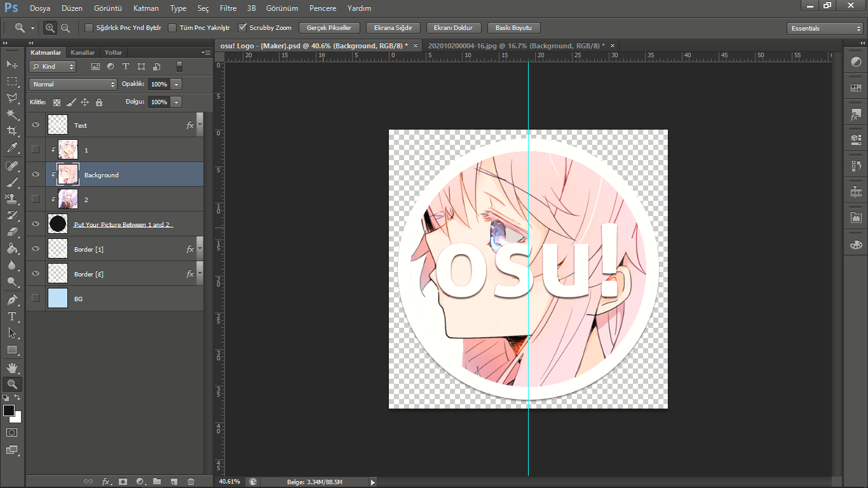Hide Border [1] layer
The height and width of the screenshot is (488, 868).
point(36,248)
